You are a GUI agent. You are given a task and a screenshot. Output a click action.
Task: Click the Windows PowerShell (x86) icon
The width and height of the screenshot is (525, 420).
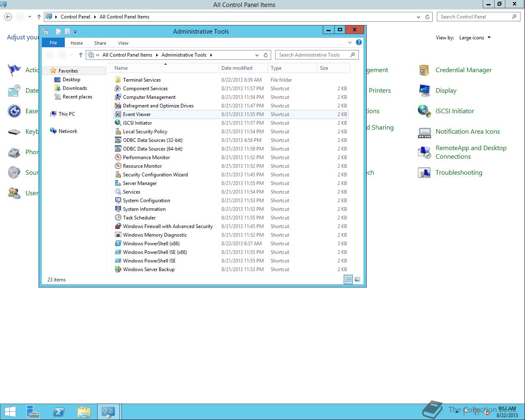[118, 244]
